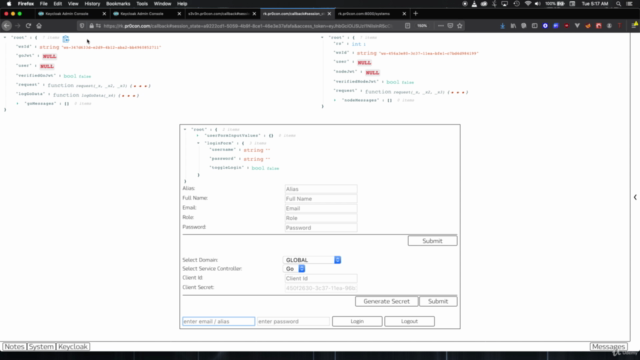
Task: Open the Firefox home page icon
Action: pyautogui.click(x=39, y=26)
